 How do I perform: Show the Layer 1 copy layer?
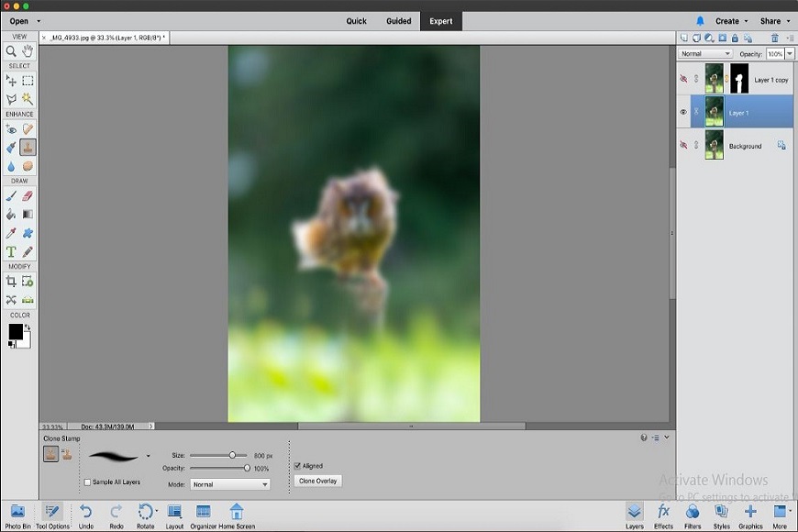(x=683, y=79)
